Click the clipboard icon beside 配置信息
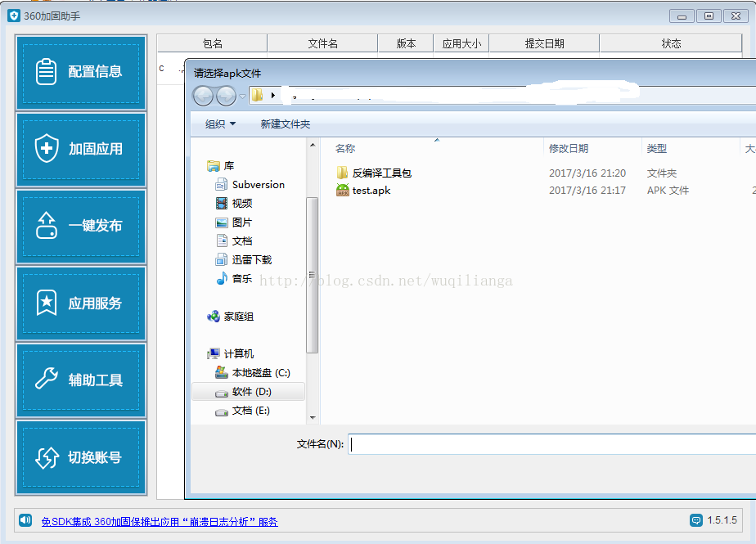Image resolution: width=756 pixels, height=544 pixels. (47, 71)
